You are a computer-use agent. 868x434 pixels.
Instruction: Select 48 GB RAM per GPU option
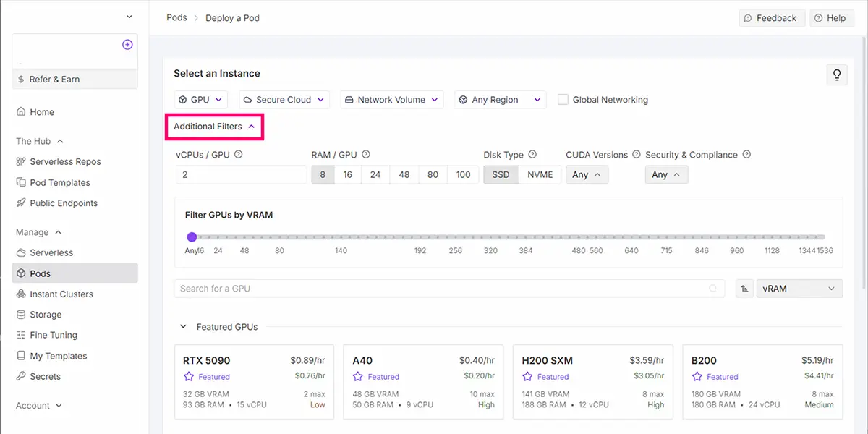(404, 175)
